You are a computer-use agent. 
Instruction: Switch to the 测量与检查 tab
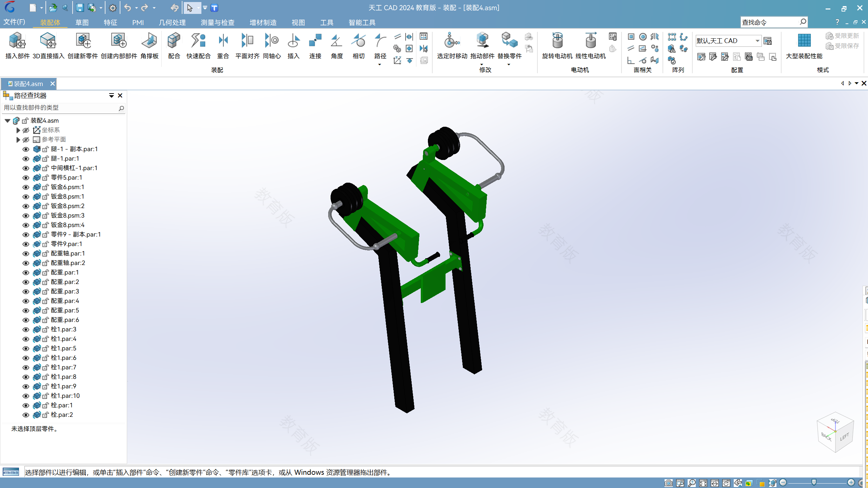click(217, 22)
